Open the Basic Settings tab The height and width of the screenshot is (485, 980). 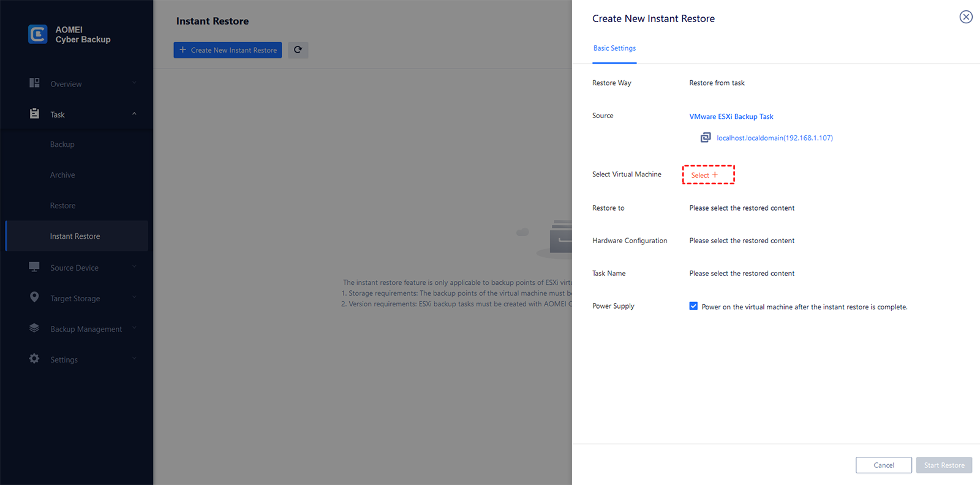coord(614,48)
